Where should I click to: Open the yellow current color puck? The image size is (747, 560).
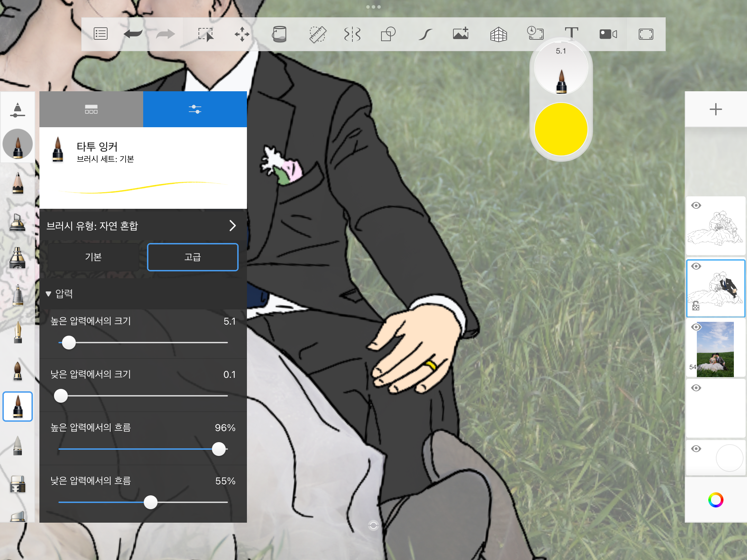561,129
